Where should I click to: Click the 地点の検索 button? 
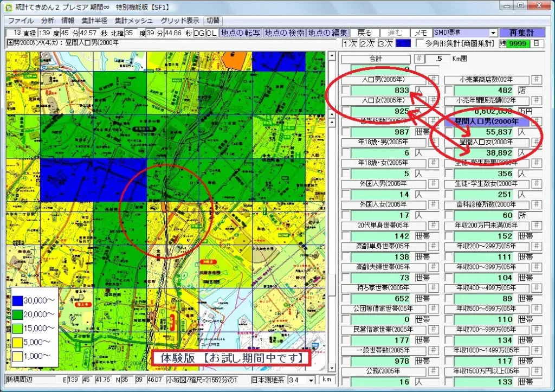pyautogui.click(x=284, y=33)
